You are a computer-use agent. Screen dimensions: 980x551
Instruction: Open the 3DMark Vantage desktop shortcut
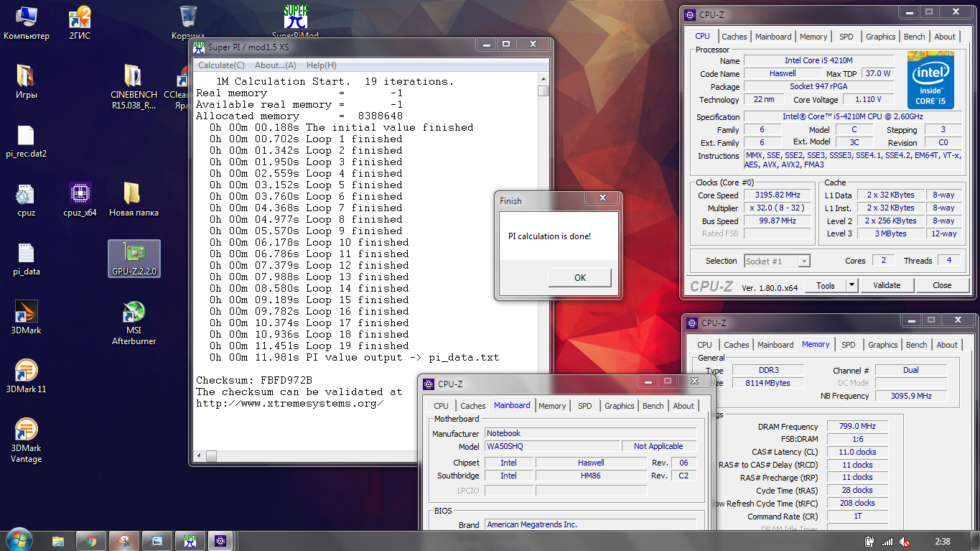pyautogui.click(x=26, y=440)
